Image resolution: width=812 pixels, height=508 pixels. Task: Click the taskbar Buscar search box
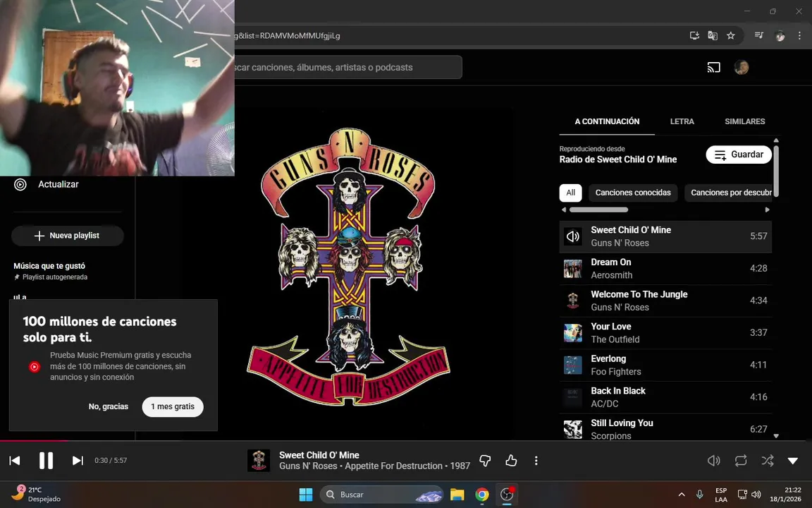381,495
